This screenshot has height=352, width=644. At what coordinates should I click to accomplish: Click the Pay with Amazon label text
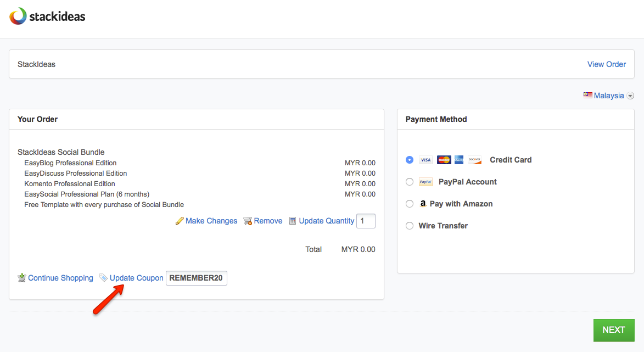click(461, 204)
